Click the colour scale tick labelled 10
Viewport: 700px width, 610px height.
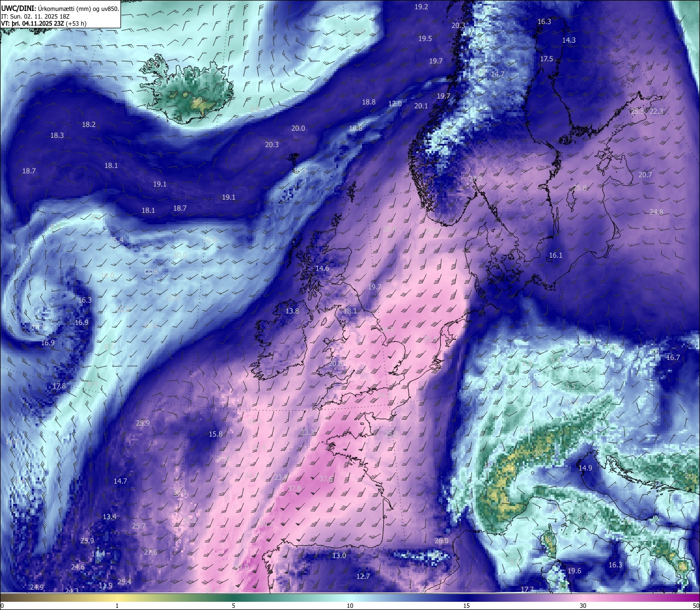click(350, 606)
